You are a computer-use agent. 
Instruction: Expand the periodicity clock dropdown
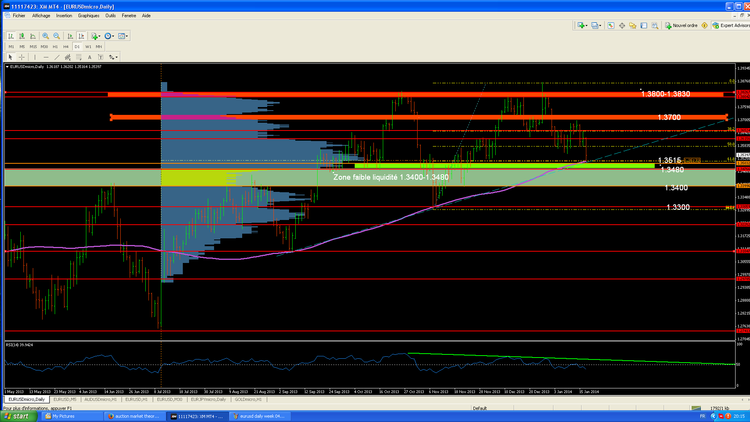(x=109, y=36)
